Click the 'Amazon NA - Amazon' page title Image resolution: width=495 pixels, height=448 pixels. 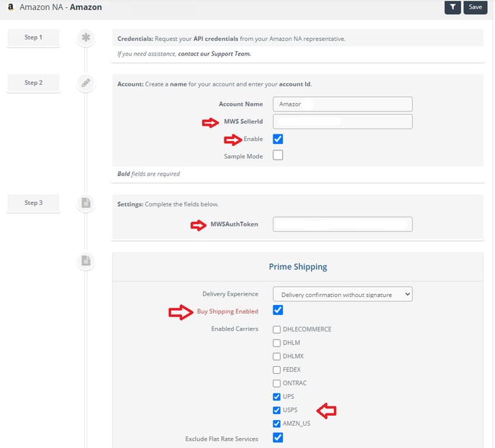tap(60, 7)
